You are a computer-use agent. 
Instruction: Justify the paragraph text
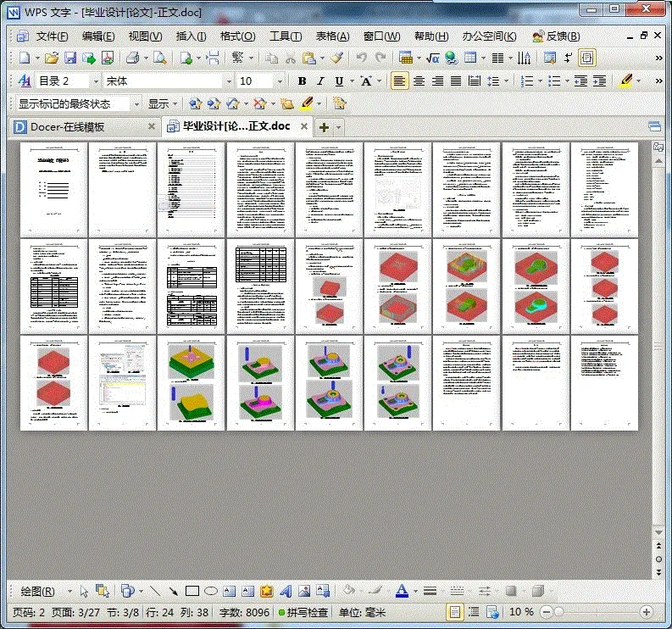pos(456,81)
